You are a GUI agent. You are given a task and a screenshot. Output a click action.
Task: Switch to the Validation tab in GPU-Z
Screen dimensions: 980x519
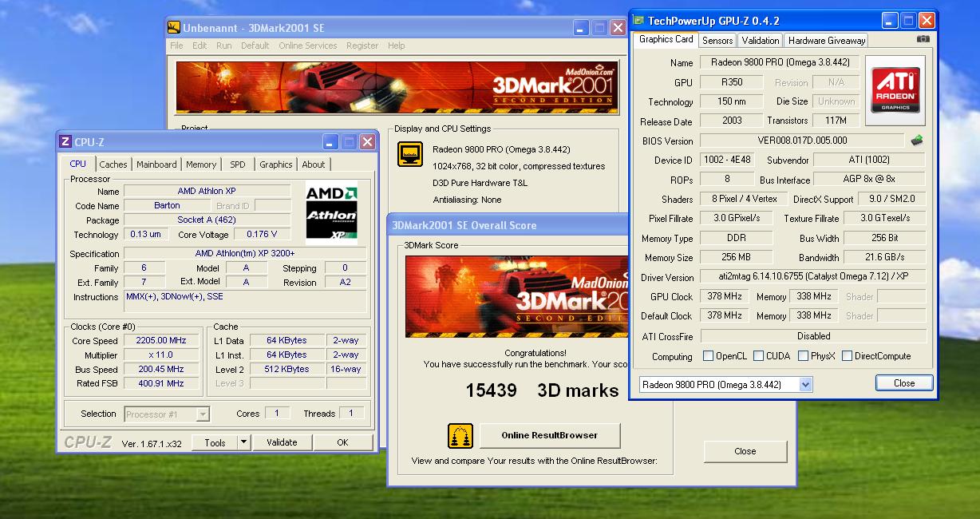point(761,41)
